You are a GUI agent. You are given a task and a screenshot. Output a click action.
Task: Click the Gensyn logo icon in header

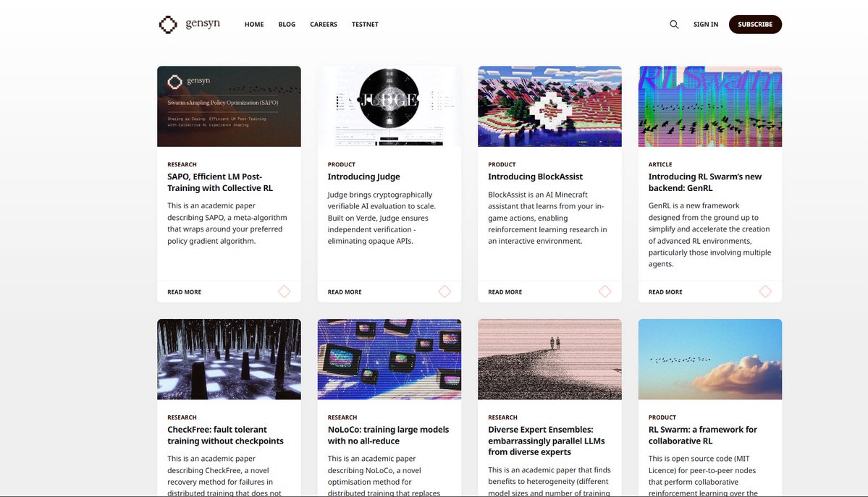[168, 25]
